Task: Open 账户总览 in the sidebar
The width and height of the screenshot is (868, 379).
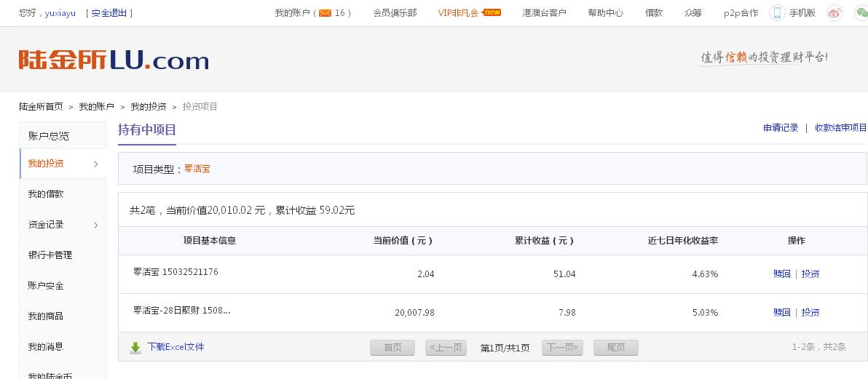Action: 49,135
